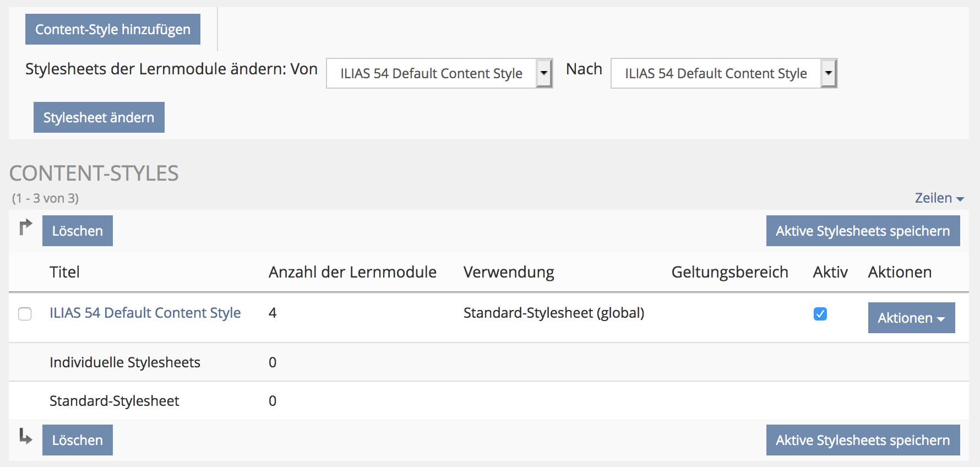Click the Verwendung column header
This screenshot has height=467, width=980.
pyautogui.click(x=509, y=272)
